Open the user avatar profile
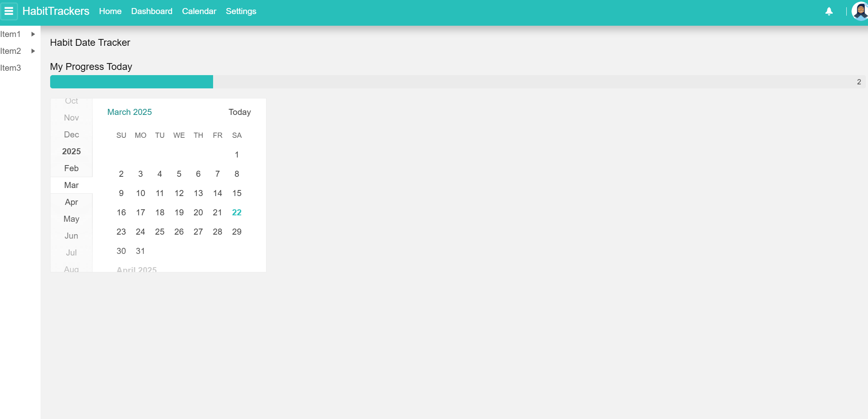 (860, 11)
